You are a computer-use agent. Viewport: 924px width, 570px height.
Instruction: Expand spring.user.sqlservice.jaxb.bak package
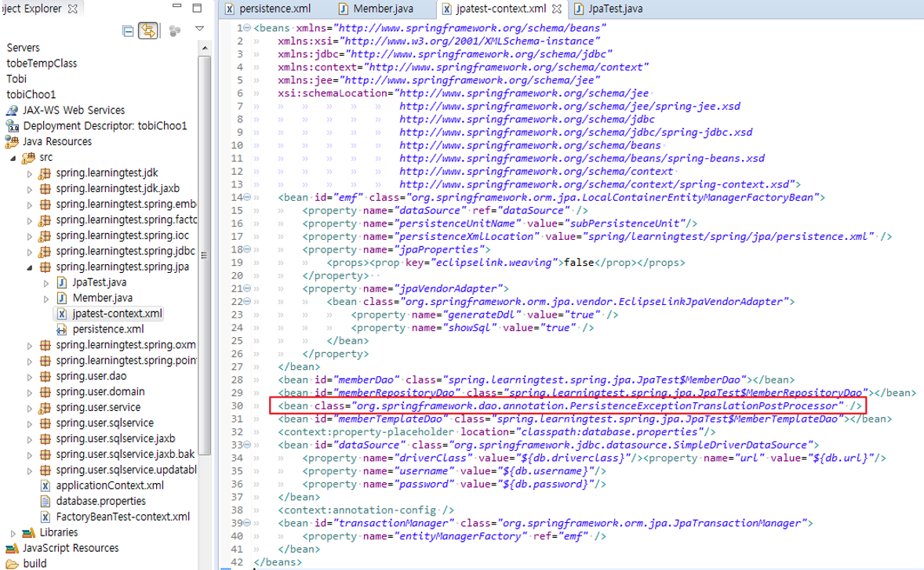click(30, 456)
